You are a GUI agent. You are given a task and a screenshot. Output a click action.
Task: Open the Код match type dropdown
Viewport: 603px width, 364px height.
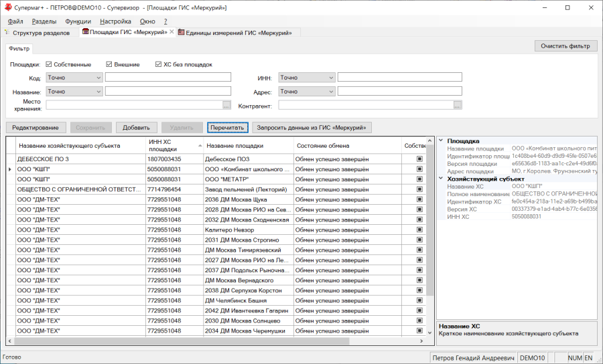74,78
